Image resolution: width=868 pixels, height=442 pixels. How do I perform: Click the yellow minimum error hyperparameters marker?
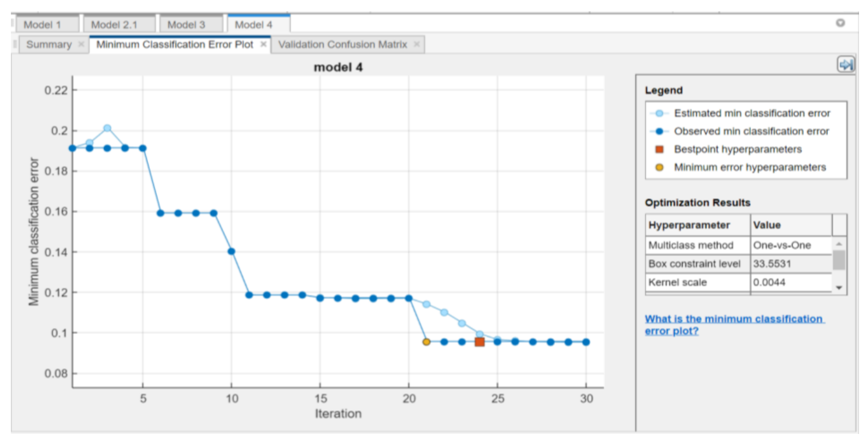(426, 342)
